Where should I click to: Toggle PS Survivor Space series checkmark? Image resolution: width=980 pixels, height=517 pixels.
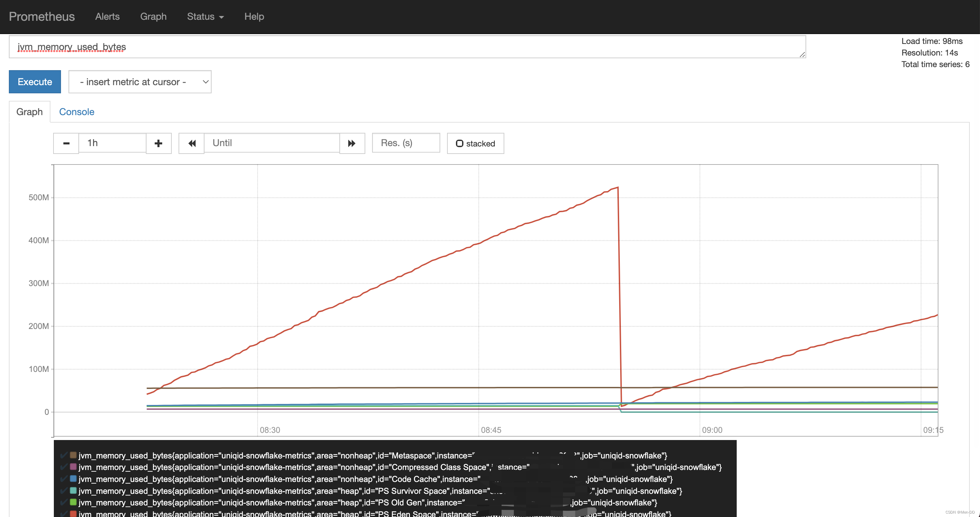[64, 491]
